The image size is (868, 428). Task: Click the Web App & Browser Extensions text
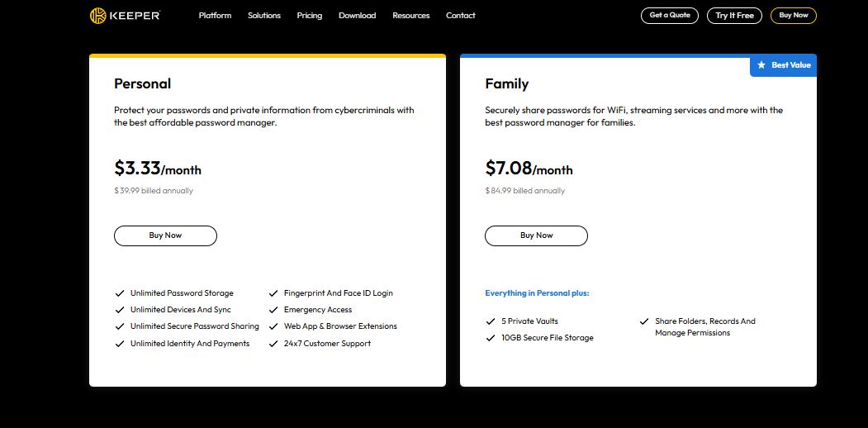click(340, 326)
